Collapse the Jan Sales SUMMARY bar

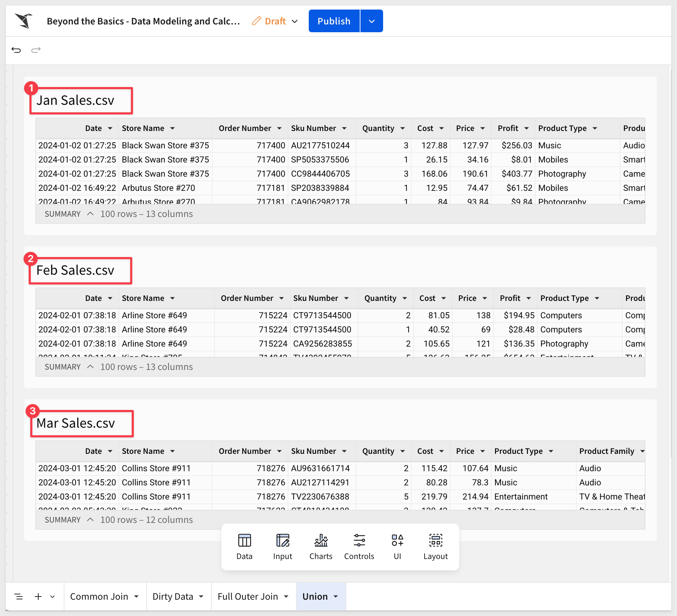click(x=90, y=214)
